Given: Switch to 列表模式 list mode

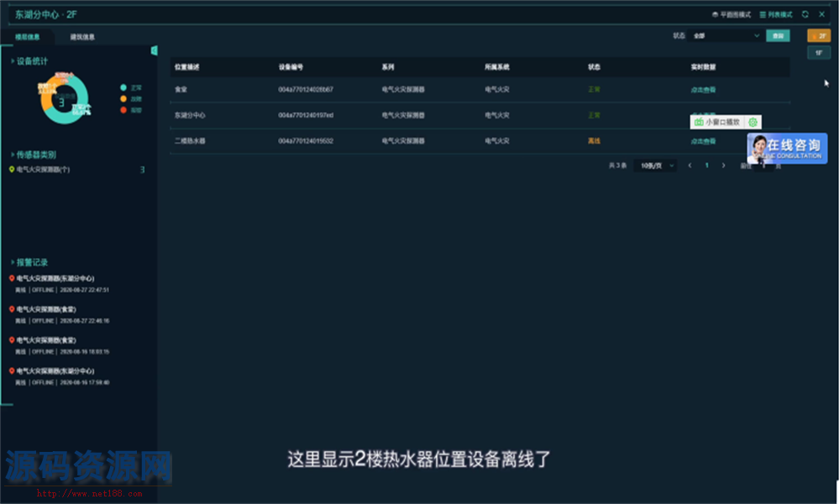Looking at the screenshot, I should point(777,14).
